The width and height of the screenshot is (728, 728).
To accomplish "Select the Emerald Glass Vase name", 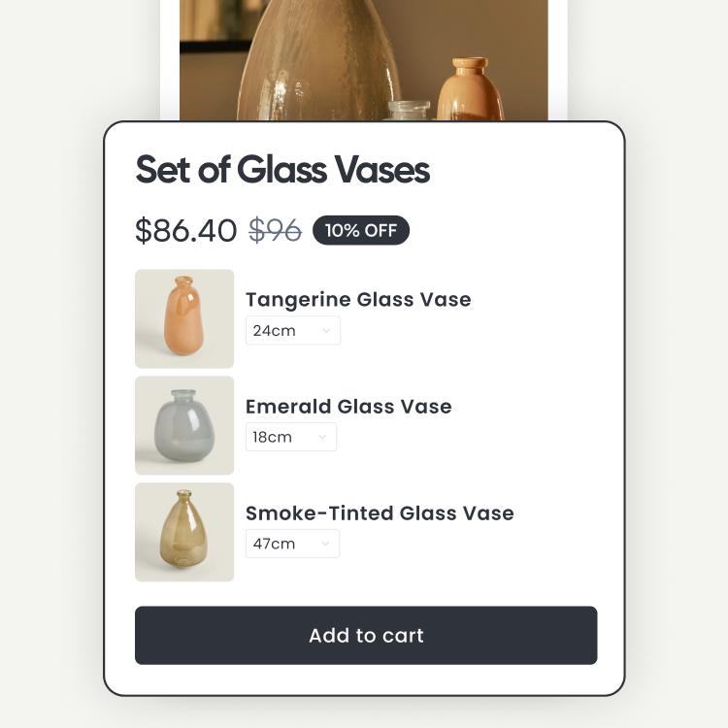I will (348, 406).
